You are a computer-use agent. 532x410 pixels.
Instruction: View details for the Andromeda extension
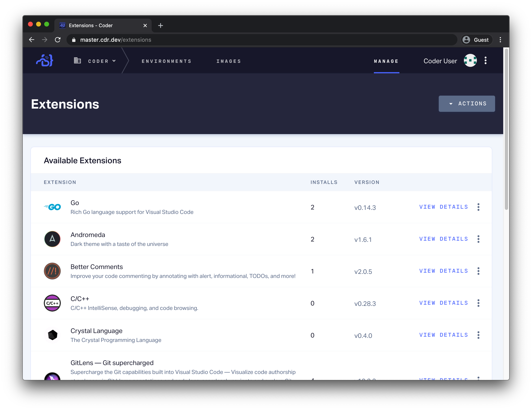click(x=444, y=239)
